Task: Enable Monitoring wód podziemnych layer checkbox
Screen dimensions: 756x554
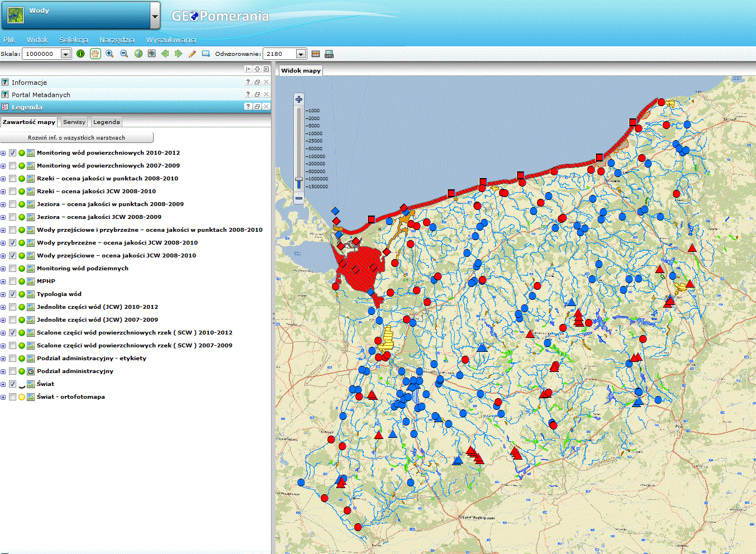Action: tap(12, 269)
